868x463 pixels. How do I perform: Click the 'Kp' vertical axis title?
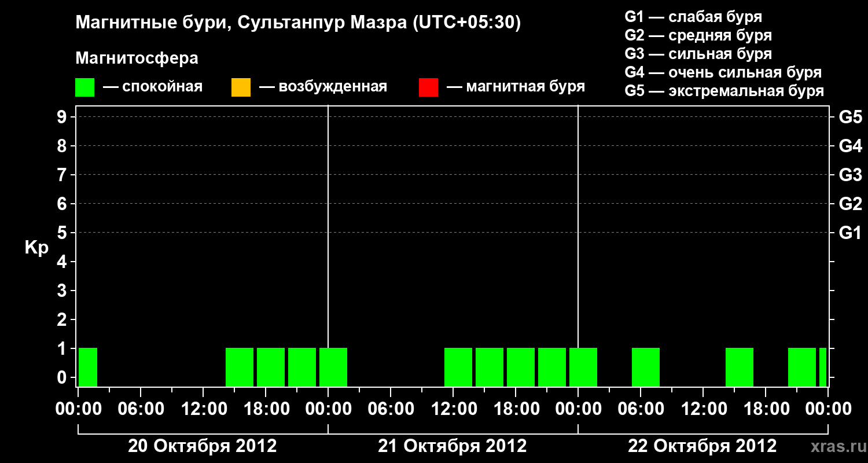point(36,248)
